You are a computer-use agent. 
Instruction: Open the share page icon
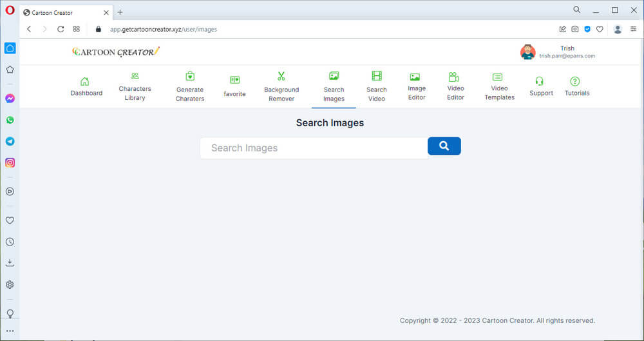tap(563, 29)
